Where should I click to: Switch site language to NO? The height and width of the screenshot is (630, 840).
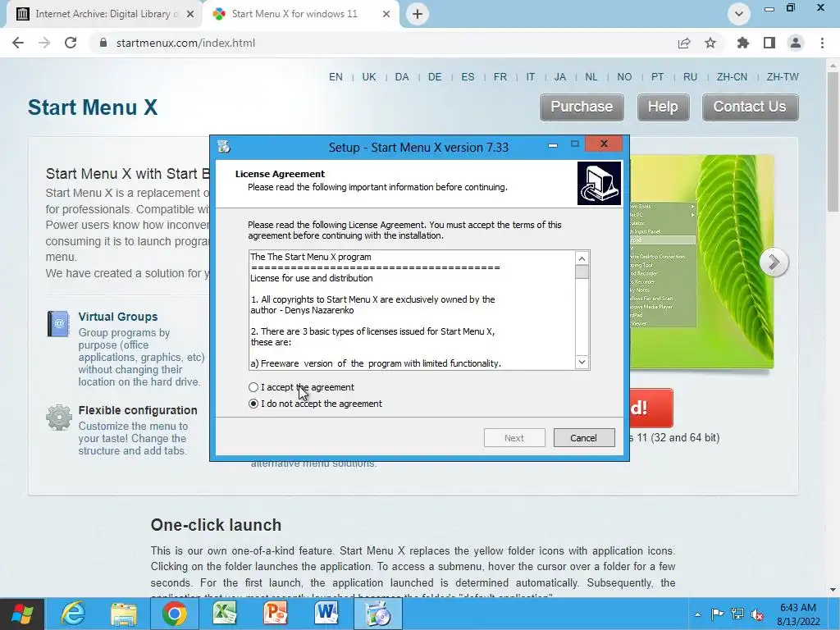(x=624, y=77)
